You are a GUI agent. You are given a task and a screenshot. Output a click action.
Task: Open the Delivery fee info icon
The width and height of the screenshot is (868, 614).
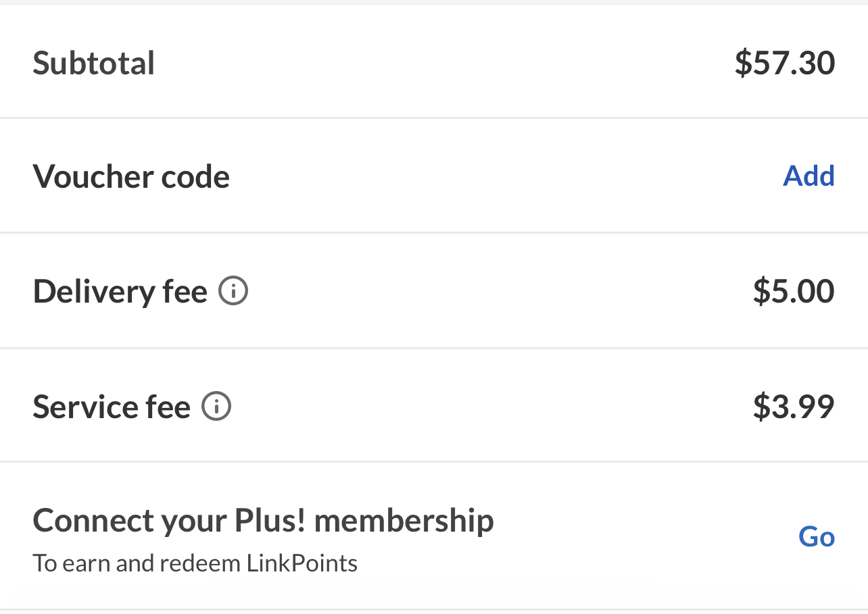tap(233, 291)
